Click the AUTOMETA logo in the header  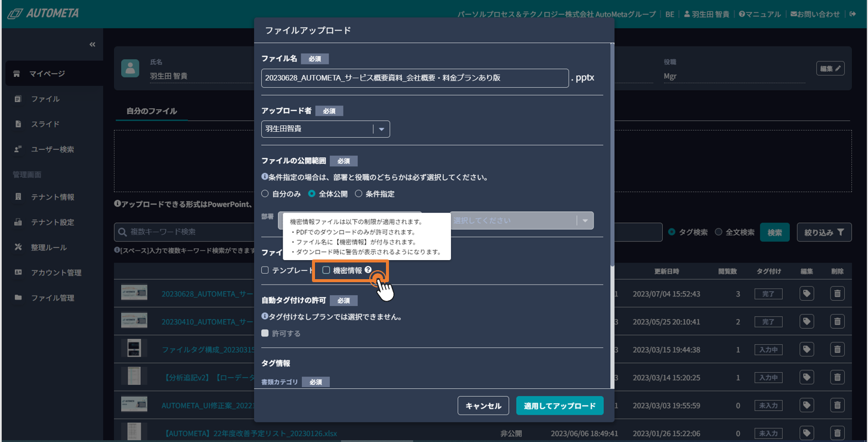click(x=43, y=13)
